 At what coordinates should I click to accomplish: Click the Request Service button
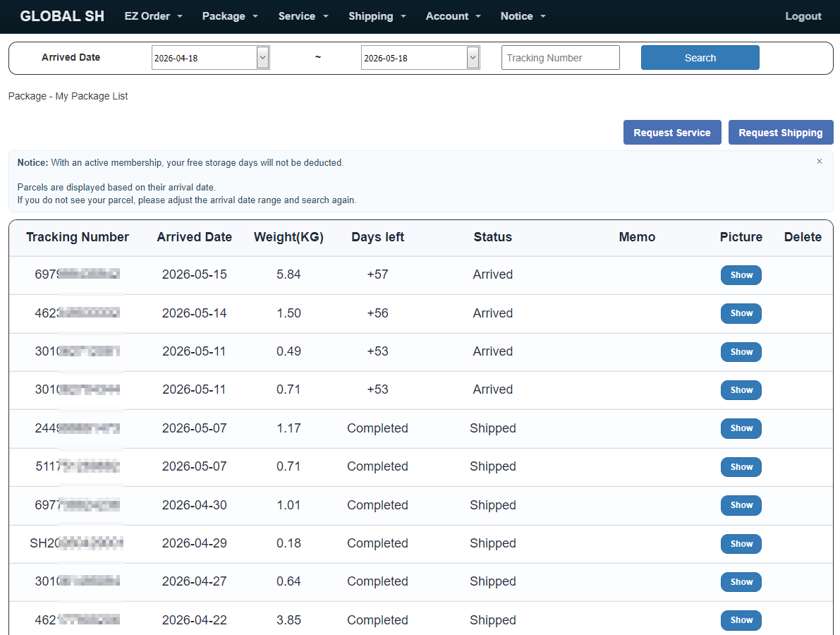tap(672, 133)
